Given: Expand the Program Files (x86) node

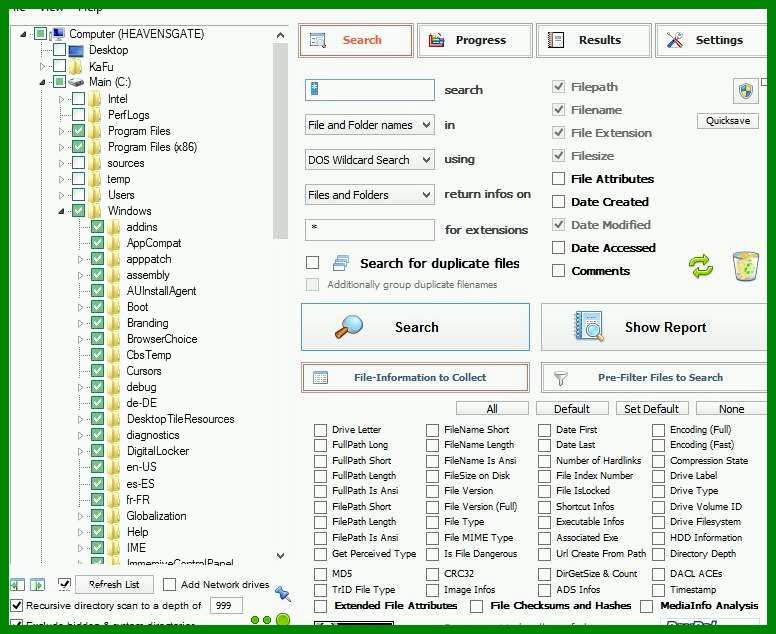Looking at the screenshot, I should [x=61, y=147].
